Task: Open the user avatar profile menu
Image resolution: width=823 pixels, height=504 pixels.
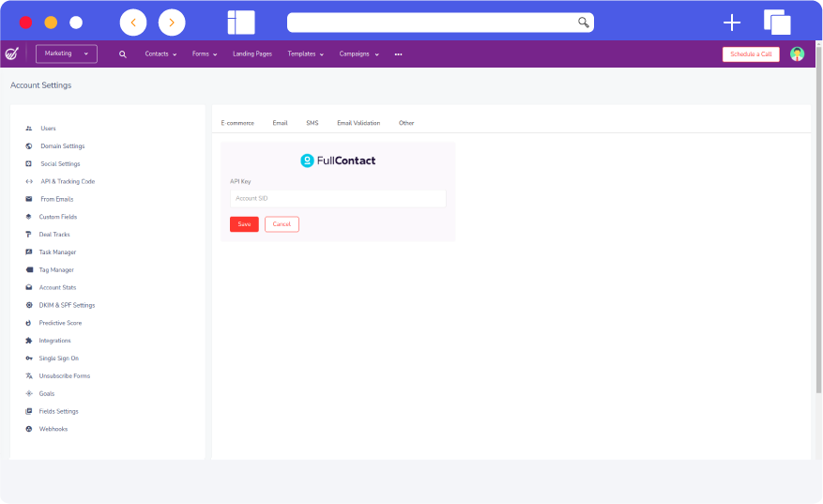Action: [797, 54]
